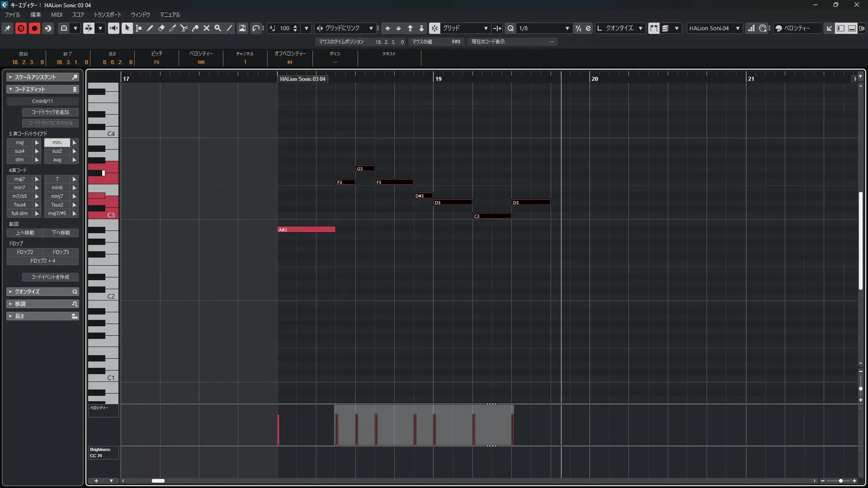Image resolution: width=868 pixels, height=488 pixels.
Task: Select the Glue tool
Action: (195, 28)
